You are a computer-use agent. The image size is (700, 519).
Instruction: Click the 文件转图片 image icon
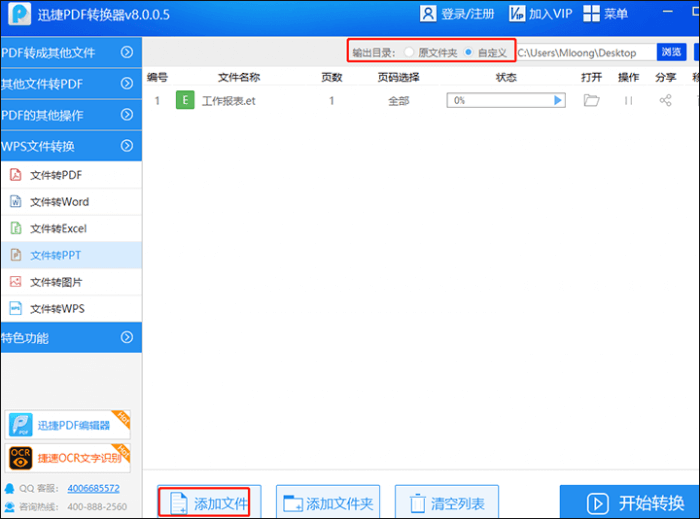16,282
